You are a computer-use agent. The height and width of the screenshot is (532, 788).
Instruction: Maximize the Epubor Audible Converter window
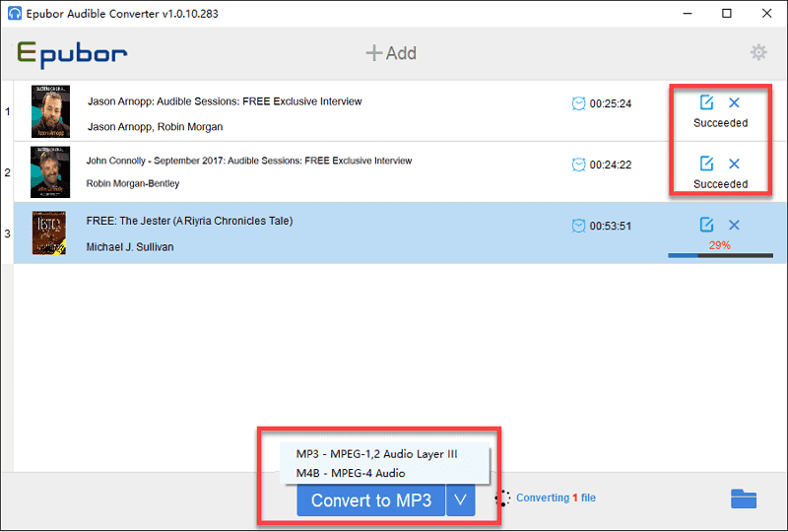[x=727, y=13]
